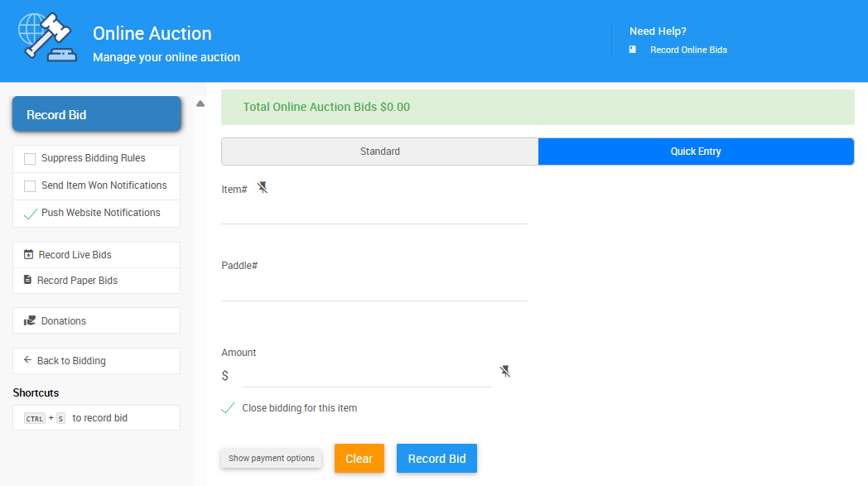Uncheck Close bidding for this item
Viewport: 868px width, 486px height.
(229, 408)
